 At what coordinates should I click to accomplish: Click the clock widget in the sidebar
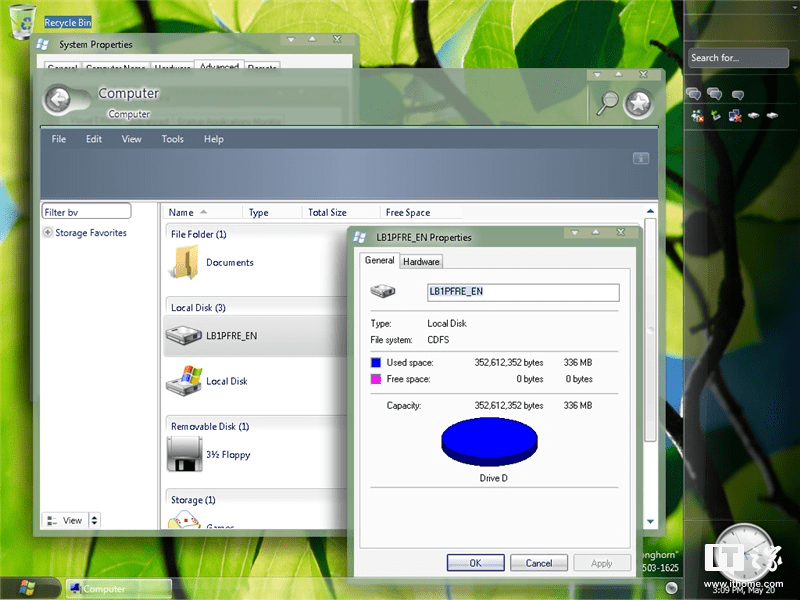(x=744, y=551)
